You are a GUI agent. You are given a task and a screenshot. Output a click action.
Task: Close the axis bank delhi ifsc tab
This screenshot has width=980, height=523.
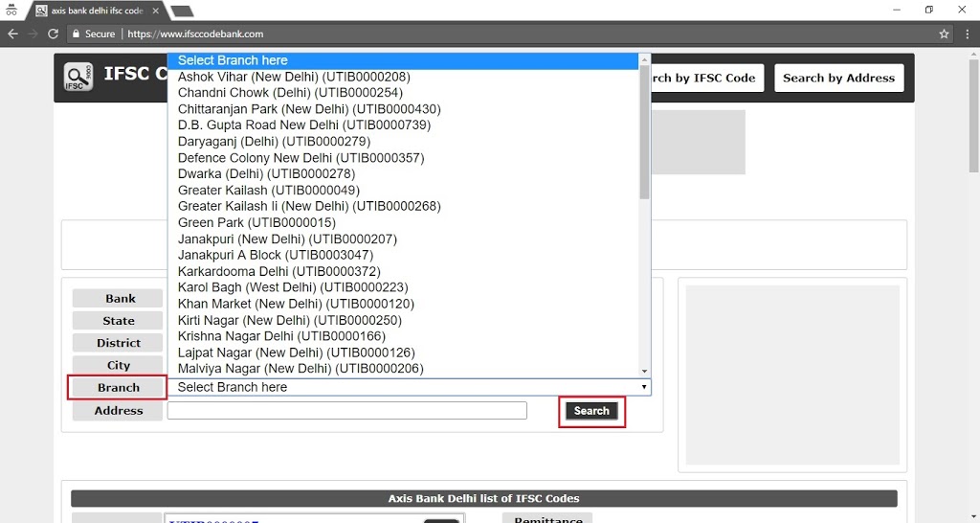[156, 11]
